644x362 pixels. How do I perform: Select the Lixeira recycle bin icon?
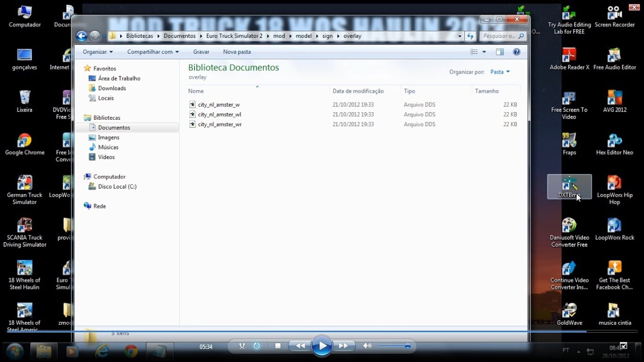(25, 101)
